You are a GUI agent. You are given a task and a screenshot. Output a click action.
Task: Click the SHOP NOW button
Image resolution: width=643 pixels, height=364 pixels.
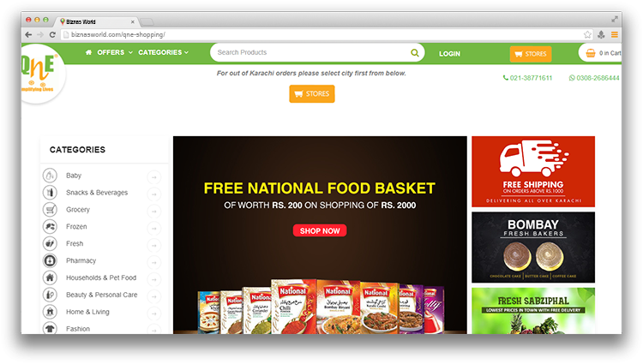(x=320, y=230)
